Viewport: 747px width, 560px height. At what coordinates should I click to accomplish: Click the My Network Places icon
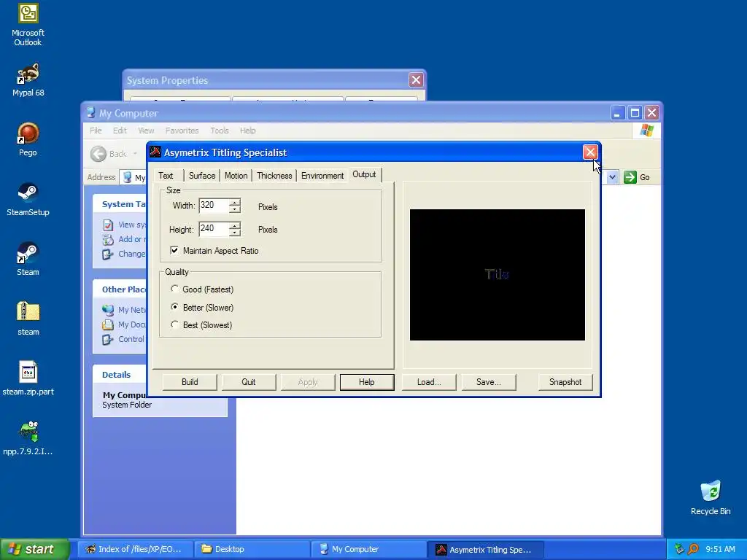[x=108, y=310]
